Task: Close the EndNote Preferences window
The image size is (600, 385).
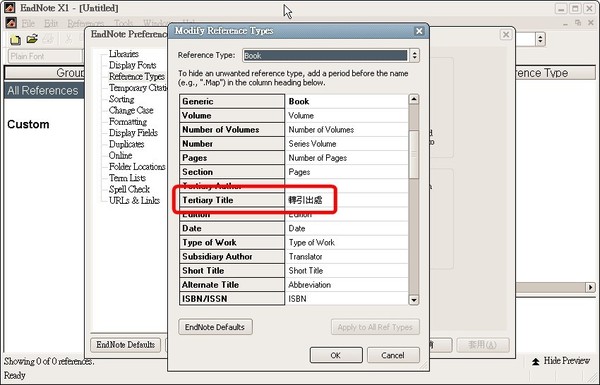Action: [x=506, y=35]
